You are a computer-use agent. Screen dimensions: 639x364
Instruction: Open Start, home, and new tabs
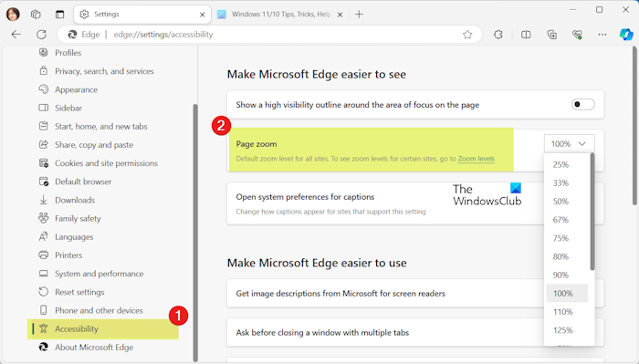[101, 127]
